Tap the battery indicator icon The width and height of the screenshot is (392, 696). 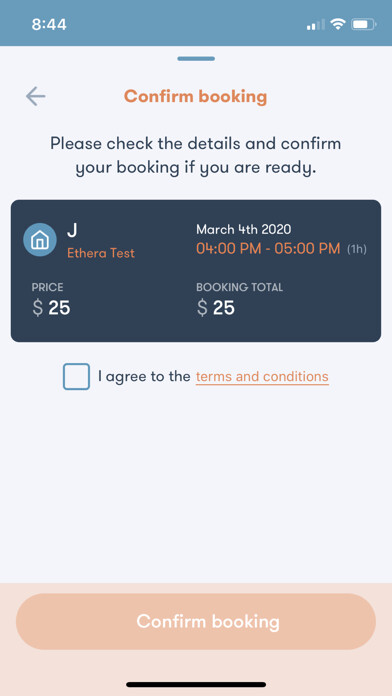click(364, 24)
